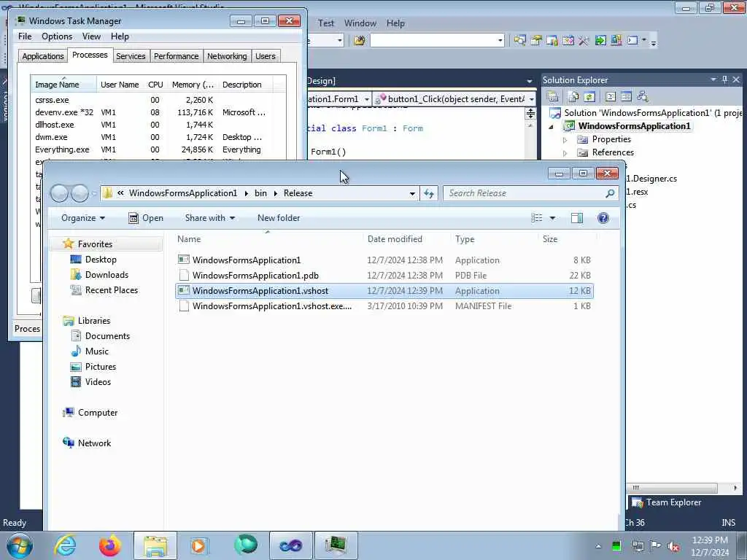Viewport: 747px width, 560px height.
Task: Open the Visual Studio find combo box dropdown
Action: click(x=500, y=41)
